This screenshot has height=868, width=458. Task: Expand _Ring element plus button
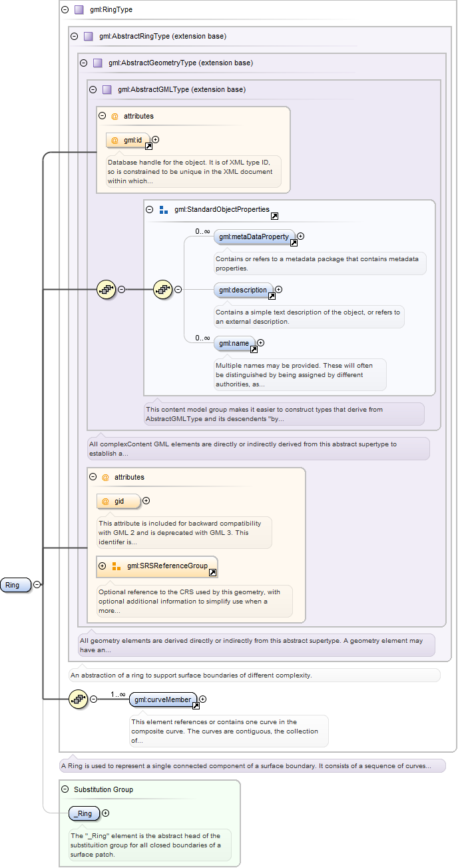[105, 813]
